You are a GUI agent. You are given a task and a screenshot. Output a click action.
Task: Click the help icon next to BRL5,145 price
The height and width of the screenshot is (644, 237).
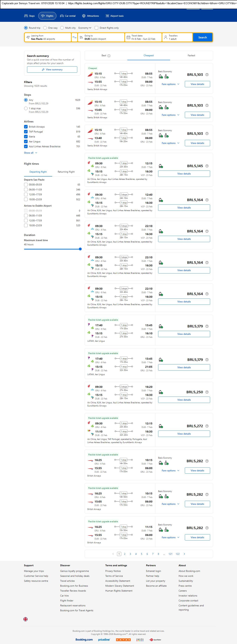[207, 166]
